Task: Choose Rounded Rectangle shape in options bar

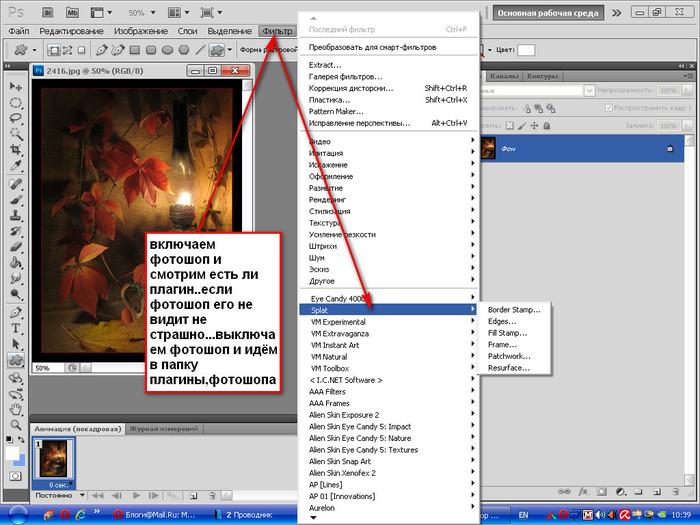Action: (151, 50)
